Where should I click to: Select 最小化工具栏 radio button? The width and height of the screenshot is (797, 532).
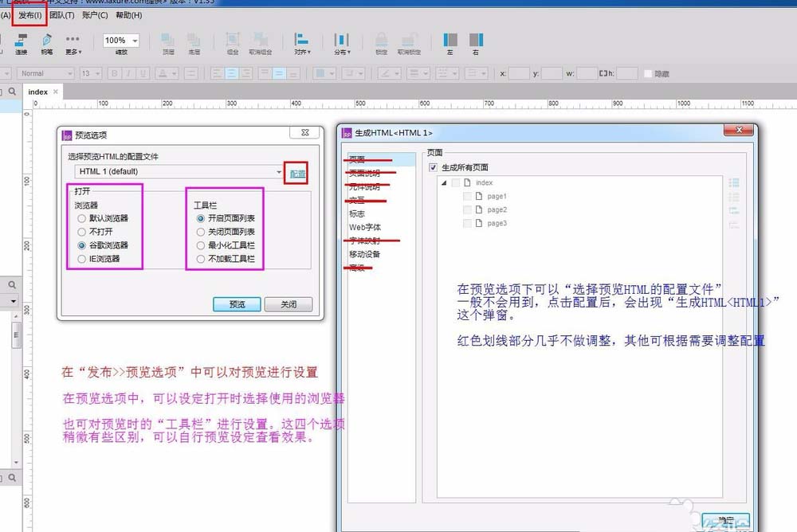click(201, 245)
